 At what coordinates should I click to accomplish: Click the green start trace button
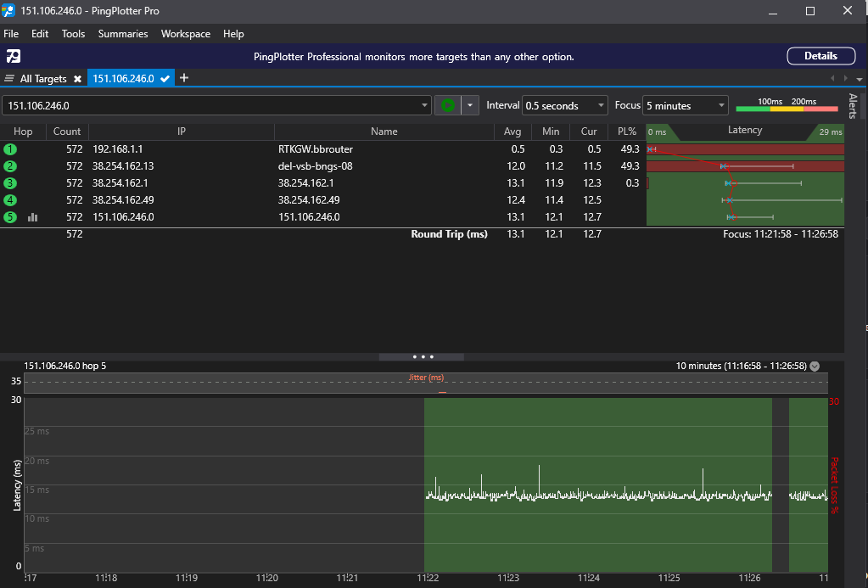pyautogui.click(x=446, y=105)
